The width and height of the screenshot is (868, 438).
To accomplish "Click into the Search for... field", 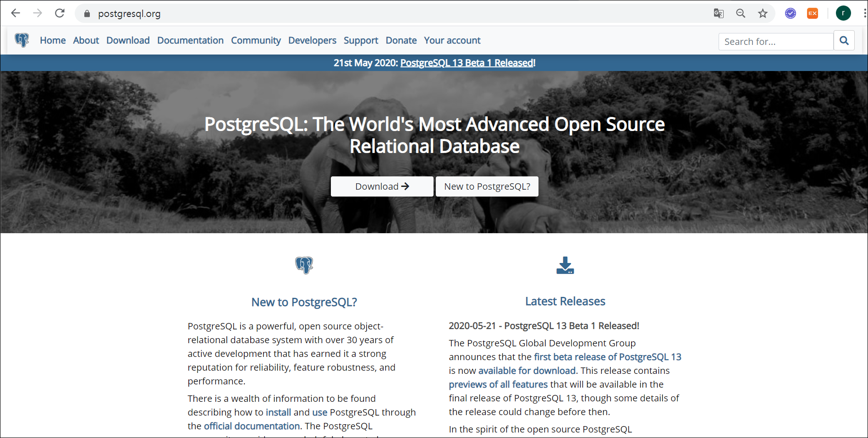I will point(776,42).
